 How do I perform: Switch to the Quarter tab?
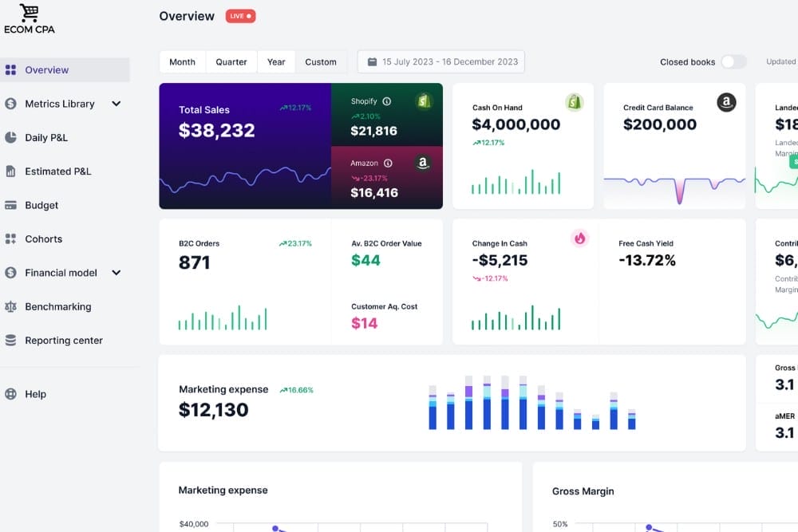(x=231, y=62)
